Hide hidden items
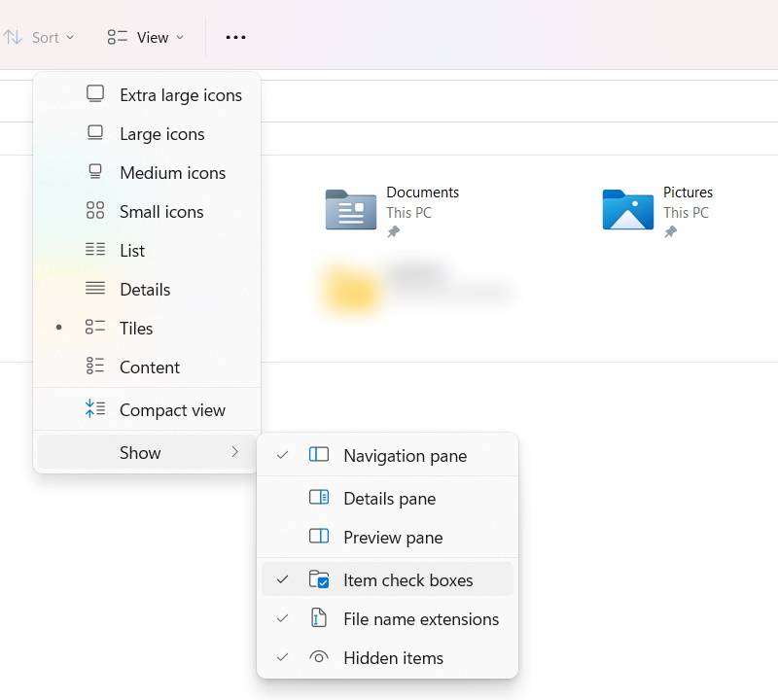Viewport: 778px width, 700px height. (x=393, y=657)
